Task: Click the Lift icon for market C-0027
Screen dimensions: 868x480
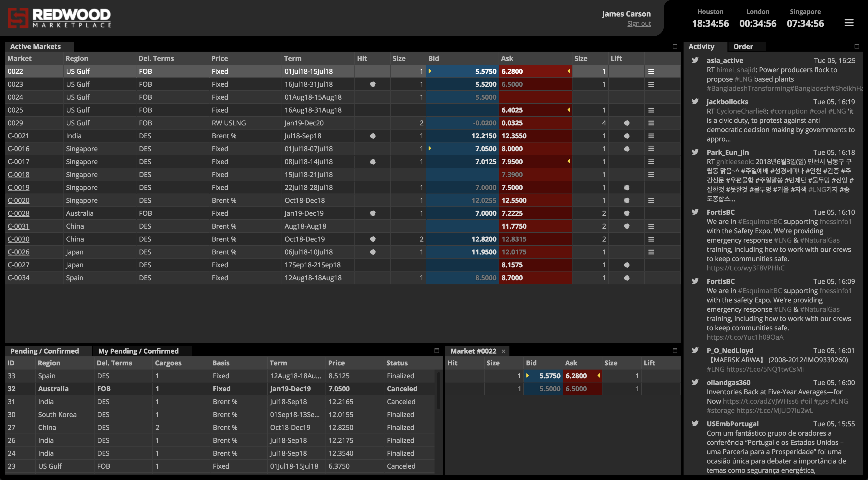Action: click(x=626, y=265)
